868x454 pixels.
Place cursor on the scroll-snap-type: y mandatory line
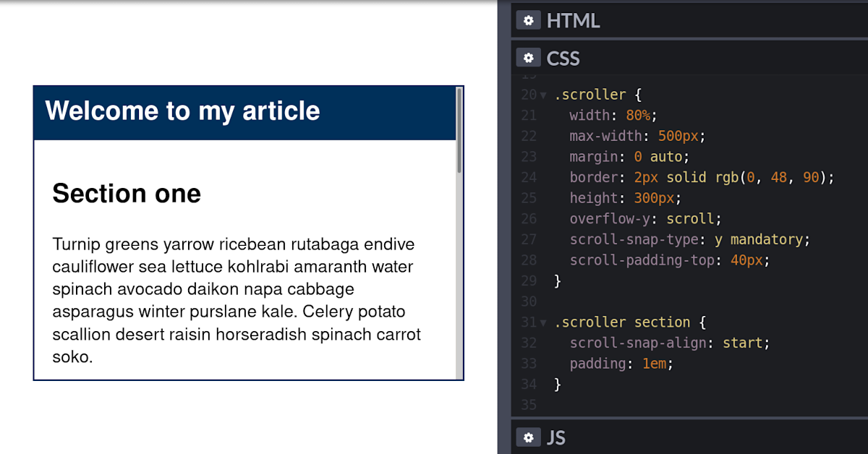(x=686, y=239)
